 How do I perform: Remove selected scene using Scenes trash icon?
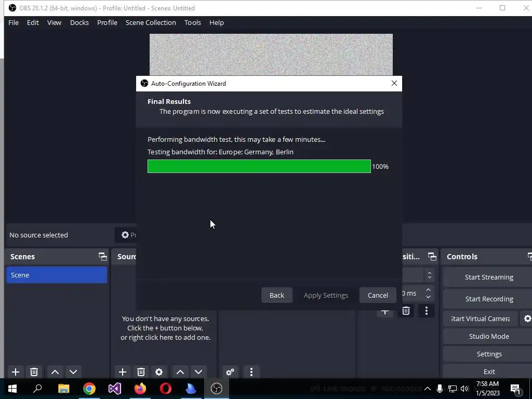(x=34, y=372)
